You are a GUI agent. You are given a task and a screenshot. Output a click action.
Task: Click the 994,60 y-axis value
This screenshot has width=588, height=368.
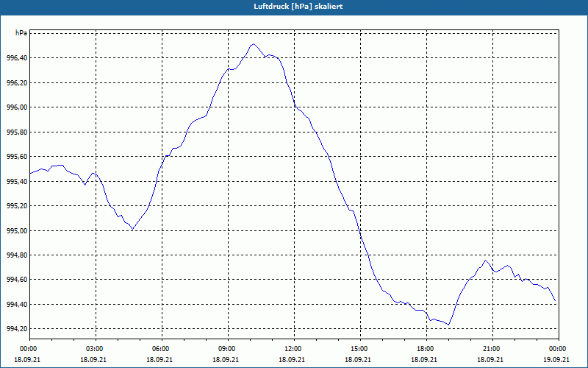click(x=17, y=280)
